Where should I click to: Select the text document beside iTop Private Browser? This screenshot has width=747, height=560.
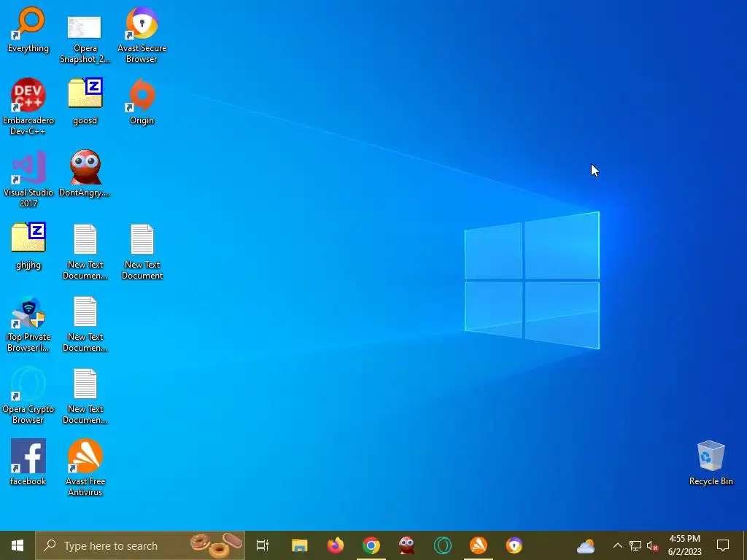tap(85, 324)
